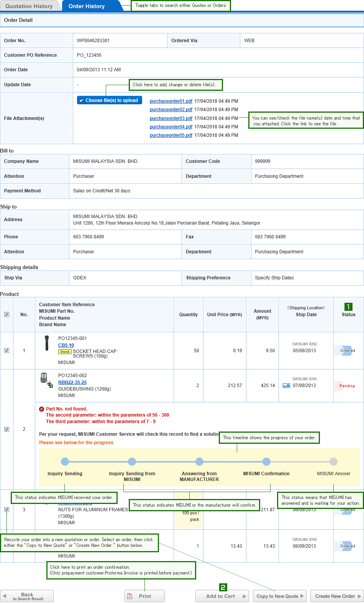Click the red error icon by Part No. not found
The width and height of the screenshot is (364, 604).
point(42,409)
